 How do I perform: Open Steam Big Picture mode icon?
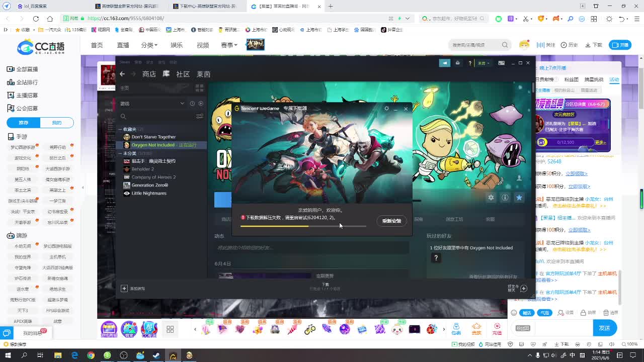[501, 63]
